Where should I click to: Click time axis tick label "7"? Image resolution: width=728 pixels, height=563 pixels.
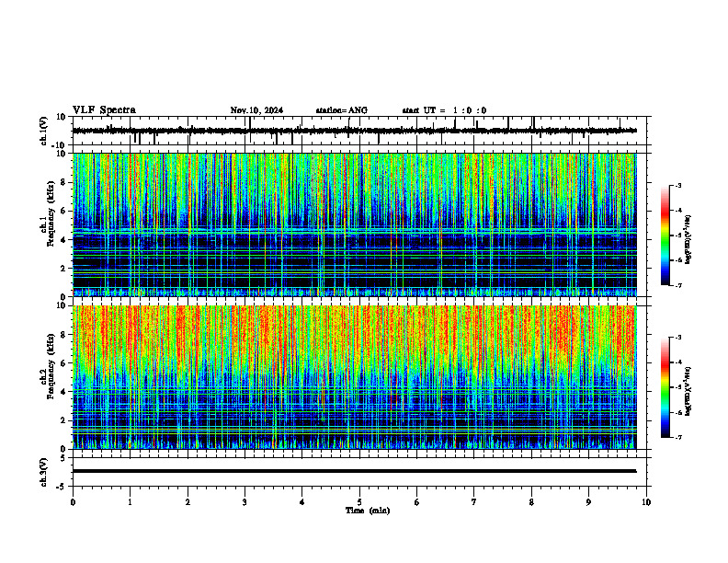click(474, 502)
